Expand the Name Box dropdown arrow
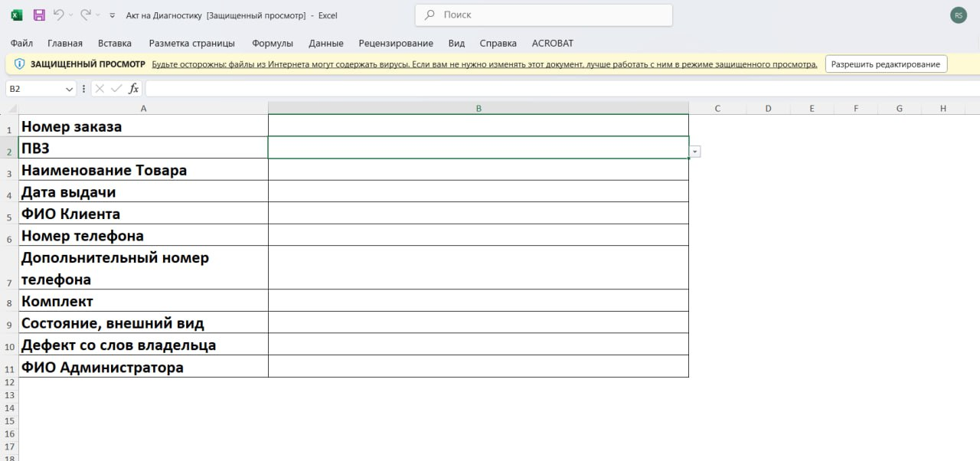Image resolution: width=980 pixels, height=461 pixels. [70, 89]
